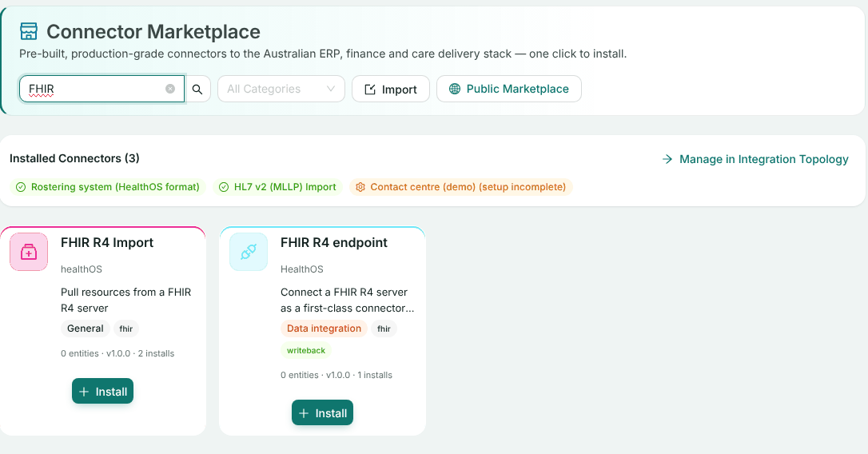
Task: Click the Data integration tag
Action: (x=324, y=329)
